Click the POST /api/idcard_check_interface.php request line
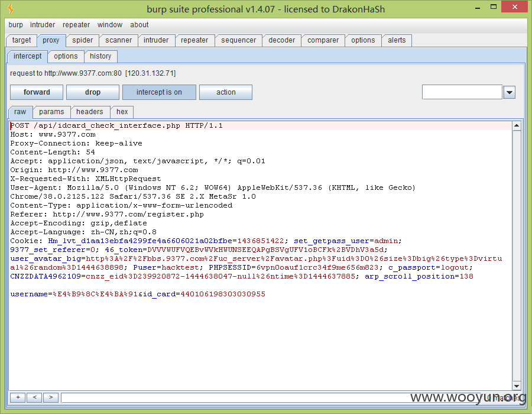Viewport: 532px width, 414px height. pyautogui.click(x=116, y=125)
